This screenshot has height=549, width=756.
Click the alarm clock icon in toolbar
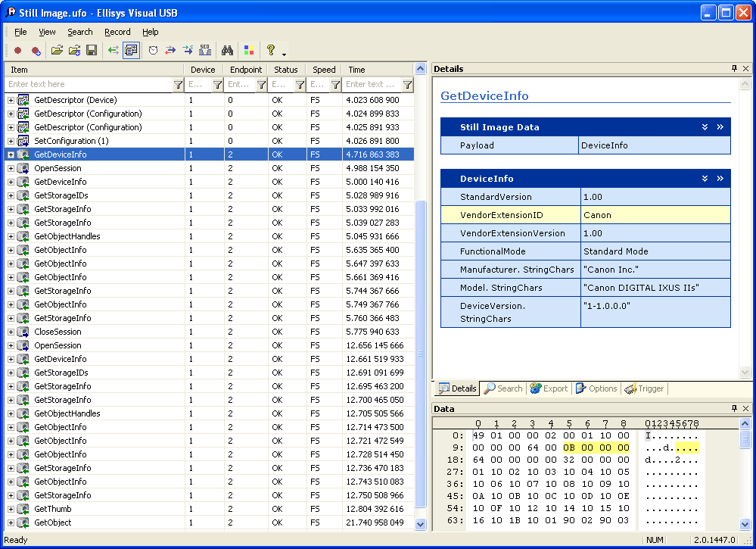point(153,51)
